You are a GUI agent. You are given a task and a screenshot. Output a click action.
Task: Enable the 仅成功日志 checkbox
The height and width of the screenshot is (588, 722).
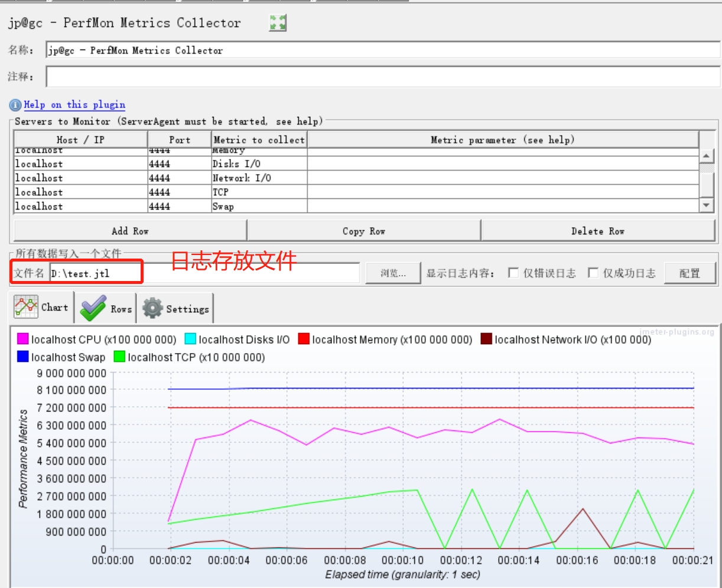(x=593, y=272)
